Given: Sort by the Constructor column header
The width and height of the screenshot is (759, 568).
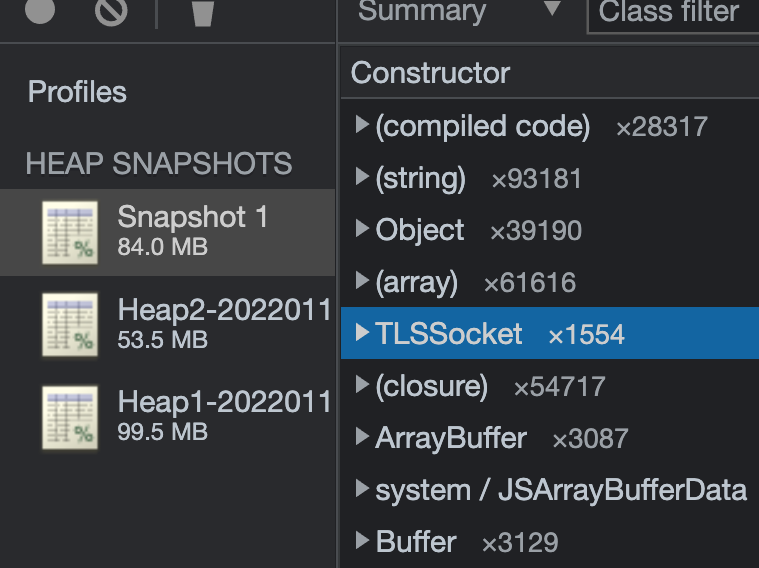Looking at the screenshot, I should [431, 73].
